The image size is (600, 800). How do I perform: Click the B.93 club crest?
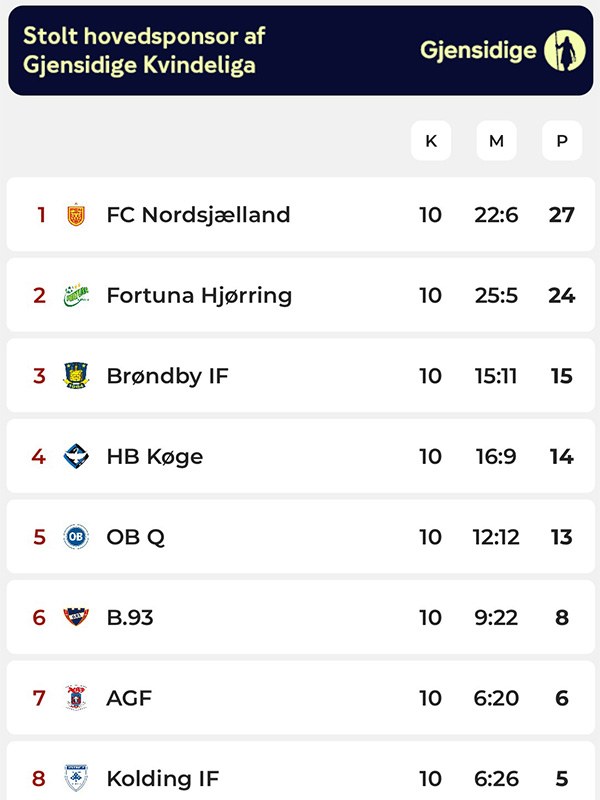point(75,617)
